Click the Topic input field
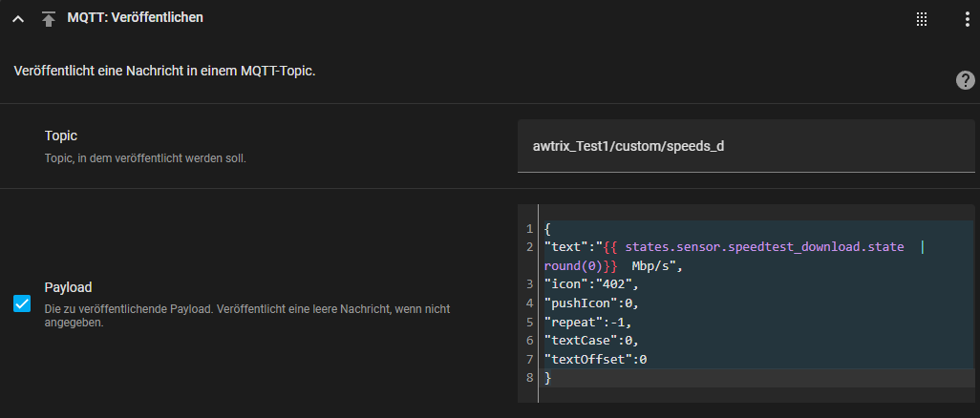Image resolution: width=980 pixels, height=418 pixels. click(x=746, y=146)
